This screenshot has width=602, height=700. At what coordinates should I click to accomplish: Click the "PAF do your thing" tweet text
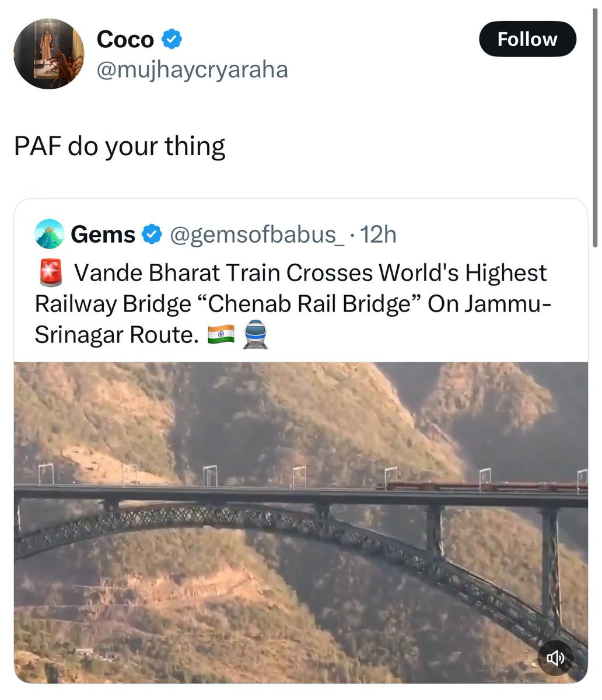120,146
